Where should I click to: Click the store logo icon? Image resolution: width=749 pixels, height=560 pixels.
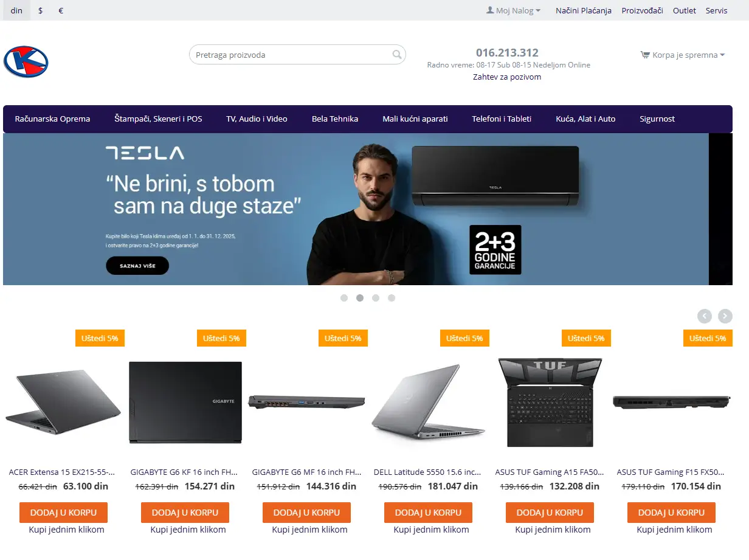(26, 61)
